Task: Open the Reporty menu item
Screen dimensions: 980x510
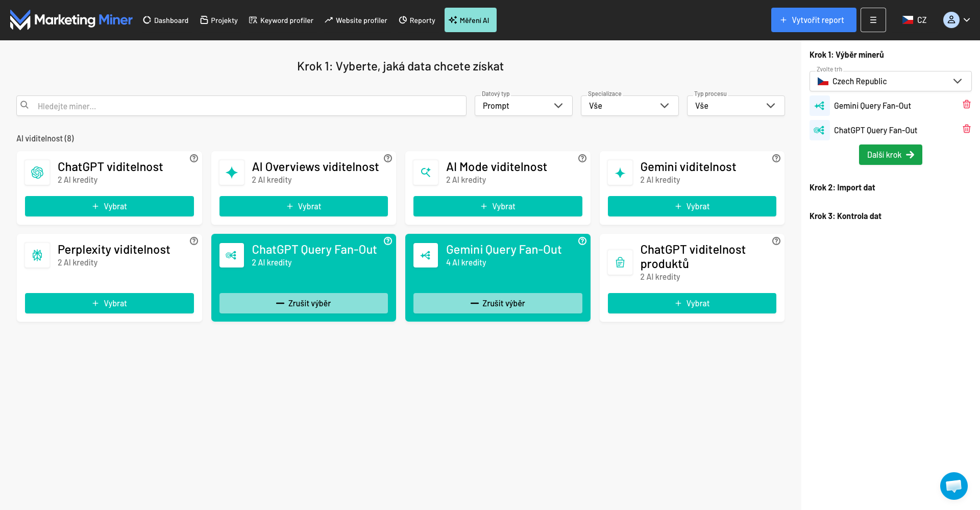Action: click(417, 20)
